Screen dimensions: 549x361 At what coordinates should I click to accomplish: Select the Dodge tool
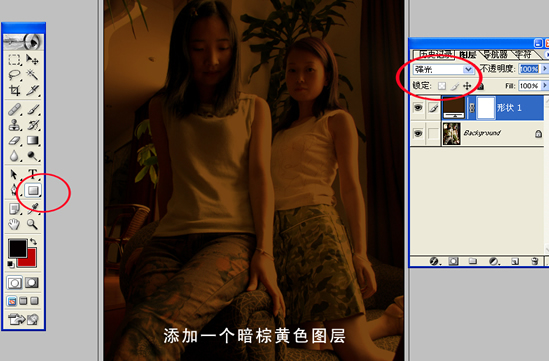33,156
